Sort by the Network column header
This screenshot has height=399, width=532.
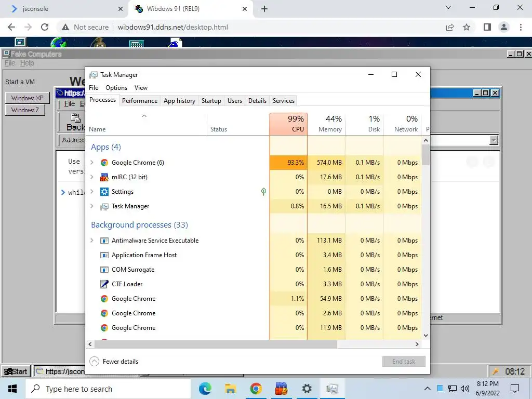403,124
